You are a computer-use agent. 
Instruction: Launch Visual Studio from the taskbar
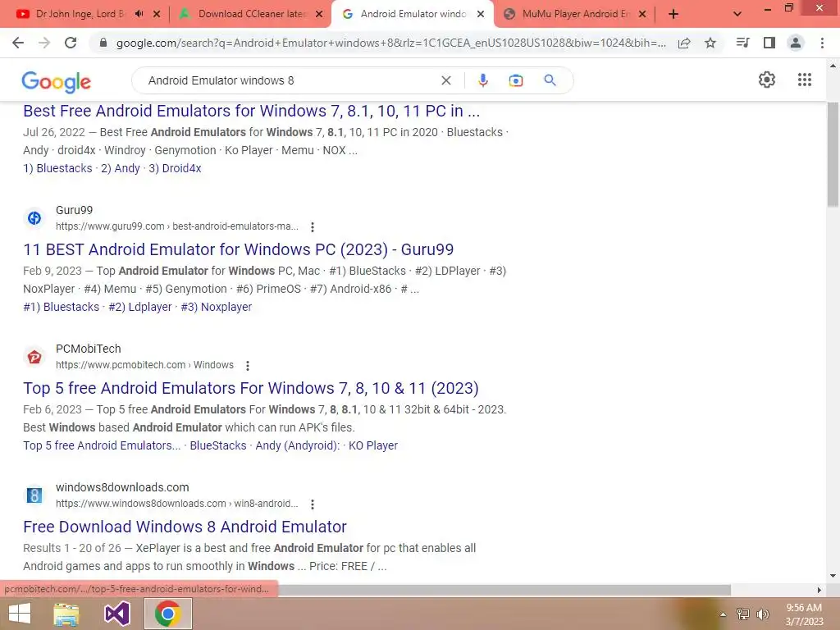click(116, 614)
